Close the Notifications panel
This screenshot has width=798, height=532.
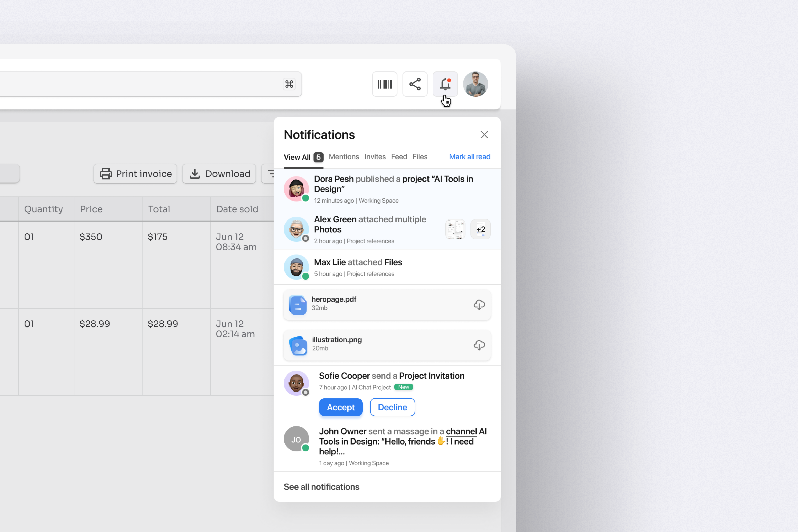coord(484,135)
